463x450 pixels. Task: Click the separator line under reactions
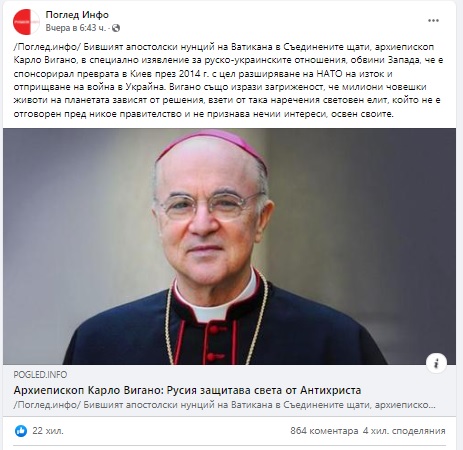[x=229, y=446]
